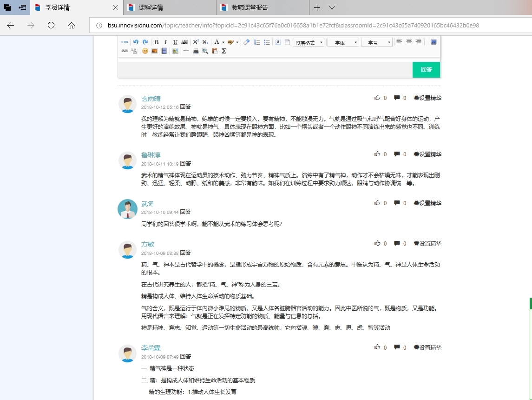Select the strikethrough icon
This screenshot has height=400, width=532.
185,42
